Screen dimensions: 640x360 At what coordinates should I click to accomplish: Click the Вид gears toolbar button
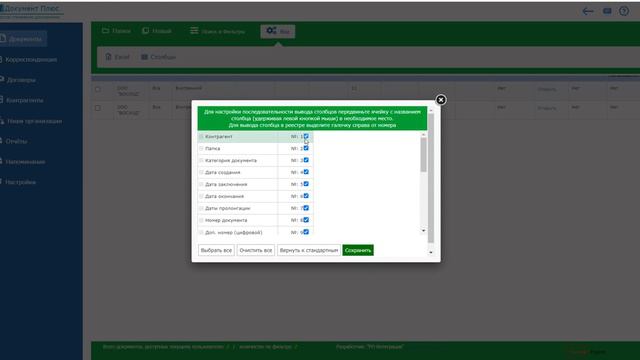(278, 31)
